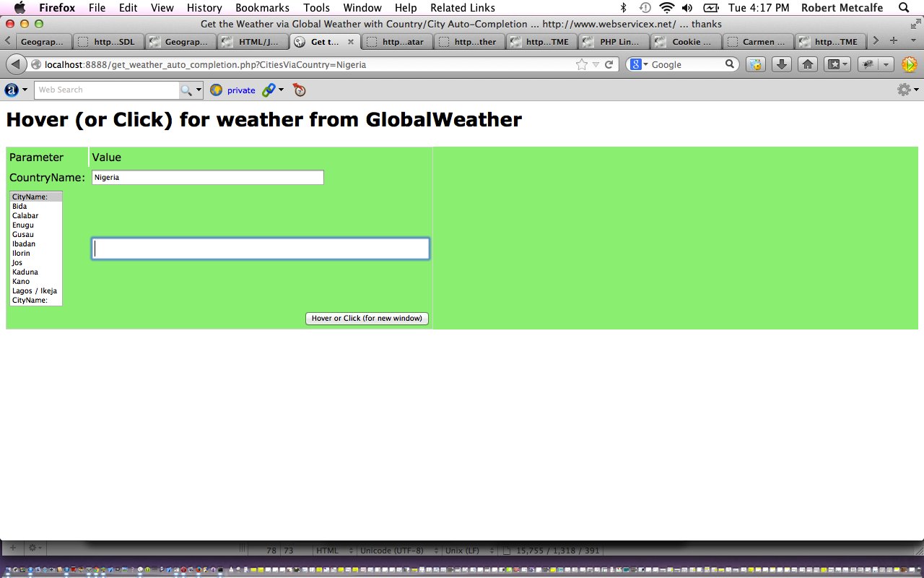Reload the page with the refresh arrow
This screenshot has width=924, height=578.
609,64
